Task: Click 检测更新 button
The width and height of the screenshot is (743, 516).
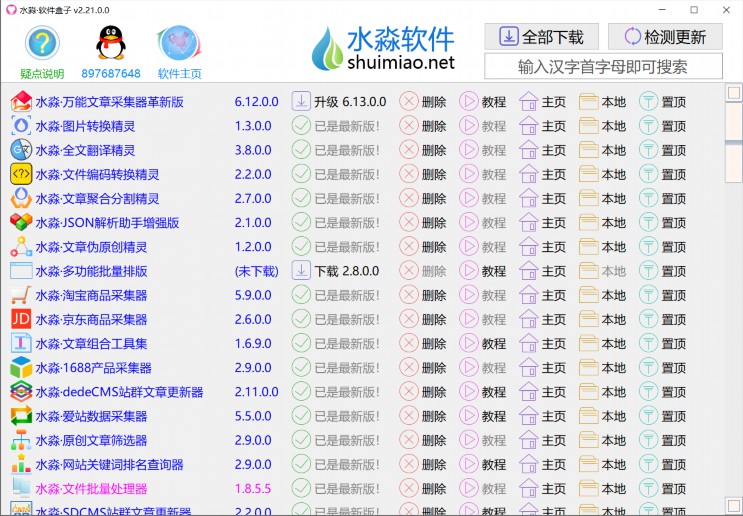Action: coord(665,37)
